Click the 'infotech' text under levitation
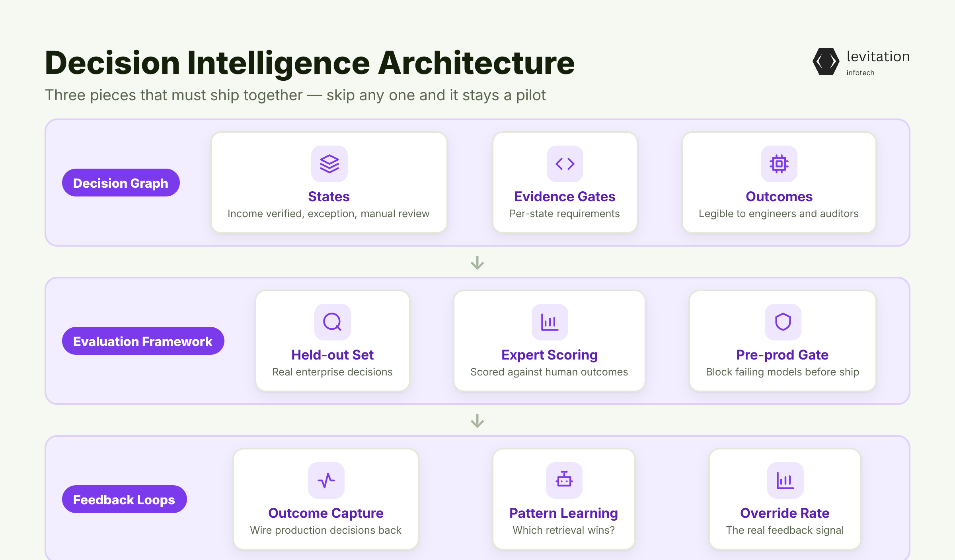This screenshot has height=560, width=955. (860, 73)
